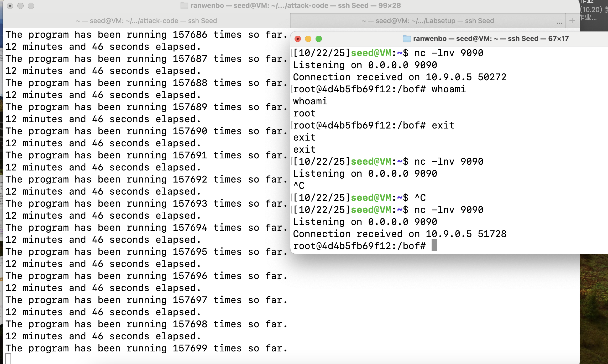Viewport: 608px width, 364px height.
Task: Click gray close button of attack-code window
Action: 10,6
